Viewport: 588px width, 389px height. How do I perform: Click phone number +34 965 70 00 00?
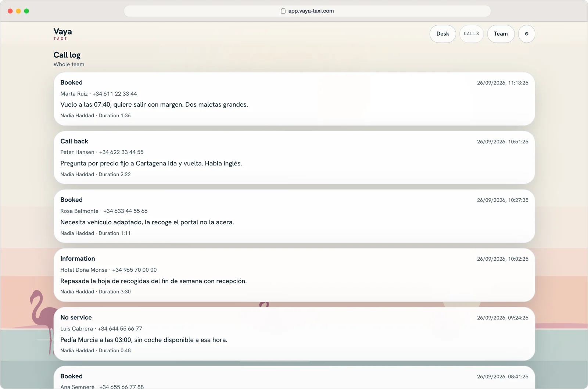click(135, 270)
